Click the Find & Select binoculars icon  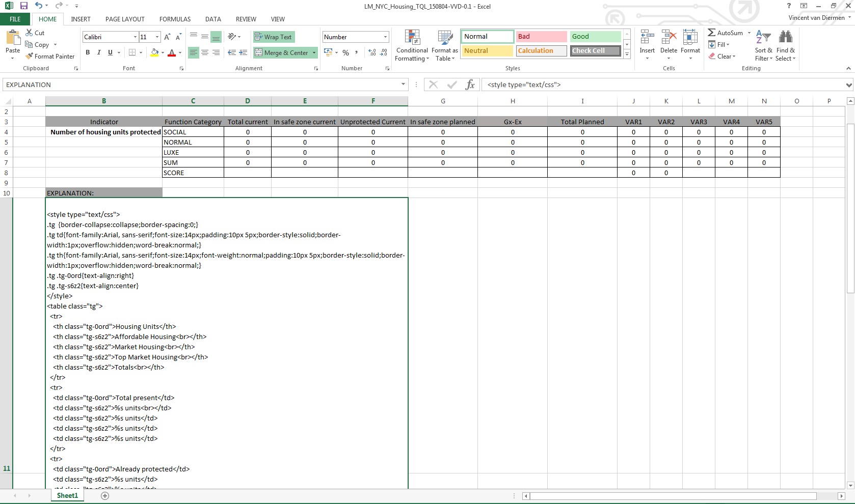coord(785,37)
